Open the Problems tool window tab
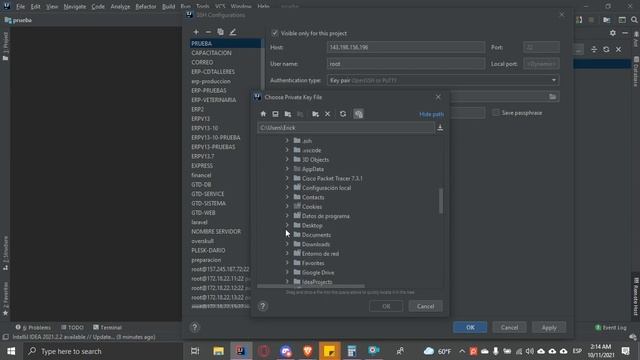The height and width of the screenshot is (360, 640). coord(33,327)
